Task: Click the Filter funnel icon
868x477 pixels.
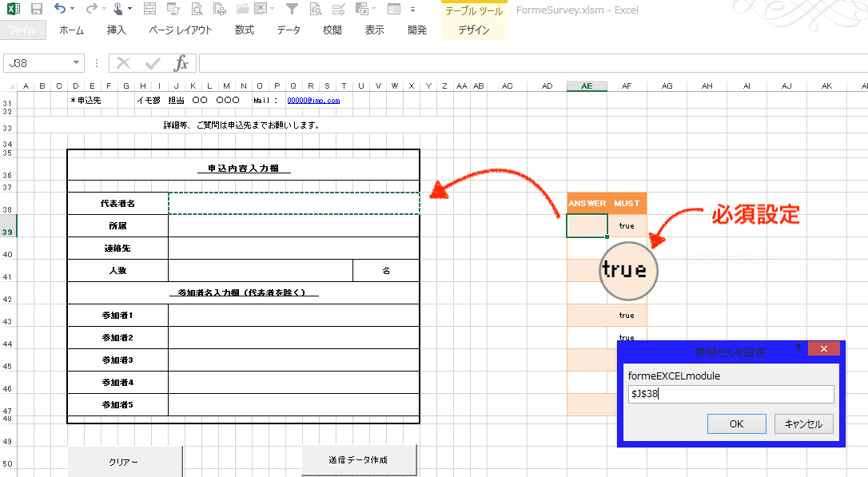Action: point(293,10)
